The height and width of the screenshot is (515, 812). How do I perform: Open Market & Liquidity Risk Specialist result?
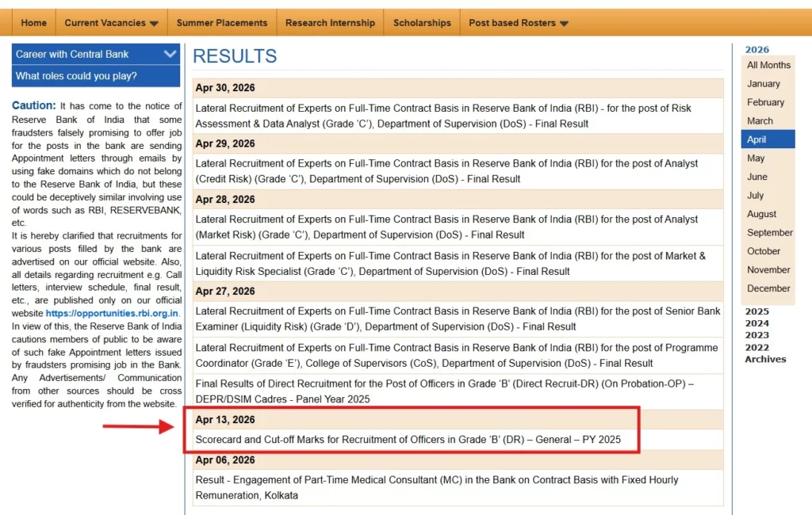pyautogui.click(x=450, y=264)
